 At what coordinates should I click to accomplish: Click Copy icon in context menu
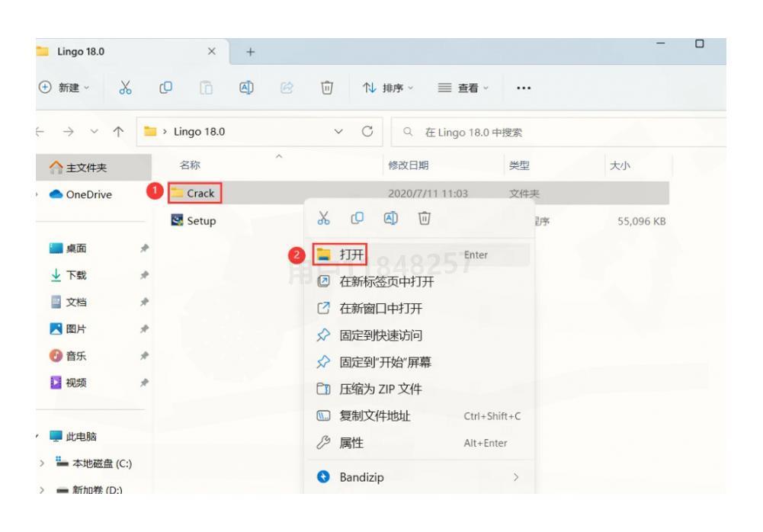357,218
